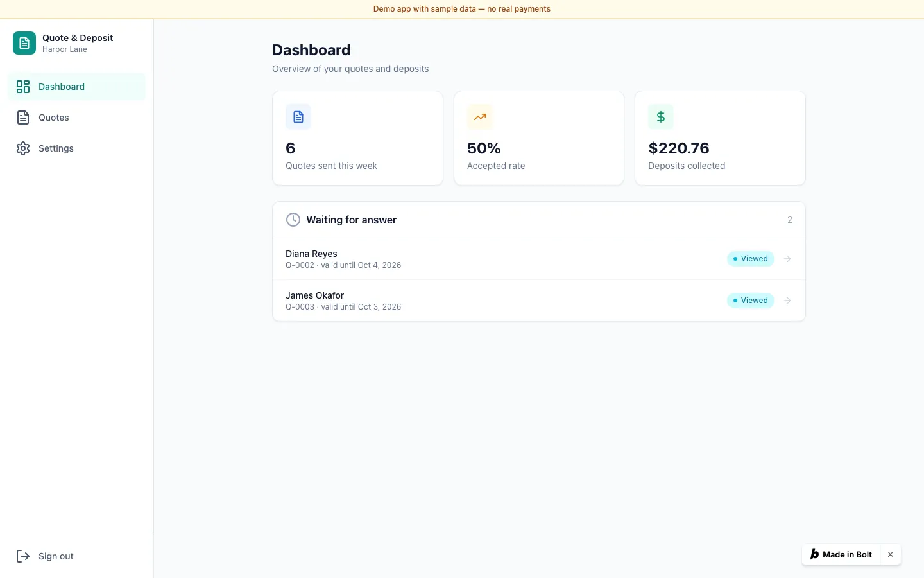Image resolution: width=924 pixels, height=578 pixels.
Task: Click the main 'Dashboard' page heading
Action: tap(311, 50)
